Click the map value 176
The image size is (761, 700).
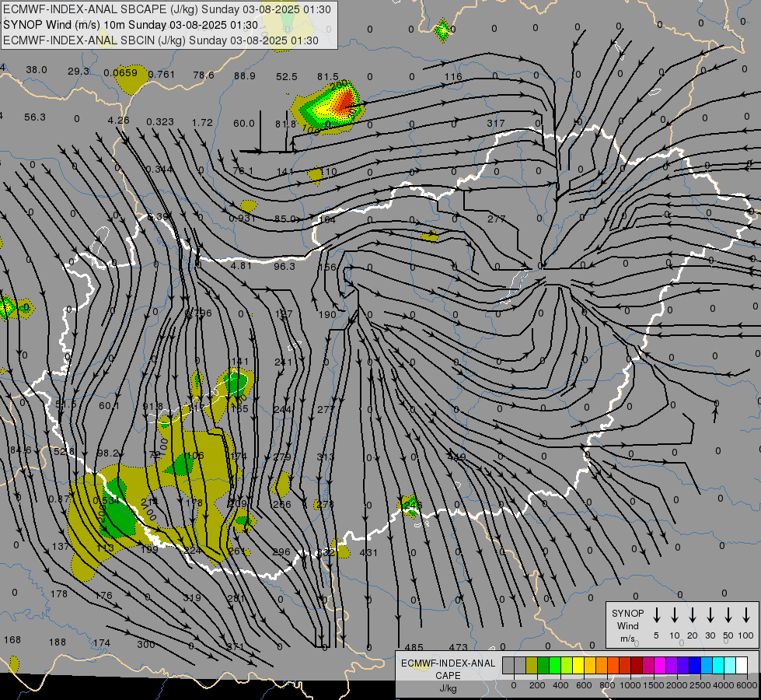point(103,595)
